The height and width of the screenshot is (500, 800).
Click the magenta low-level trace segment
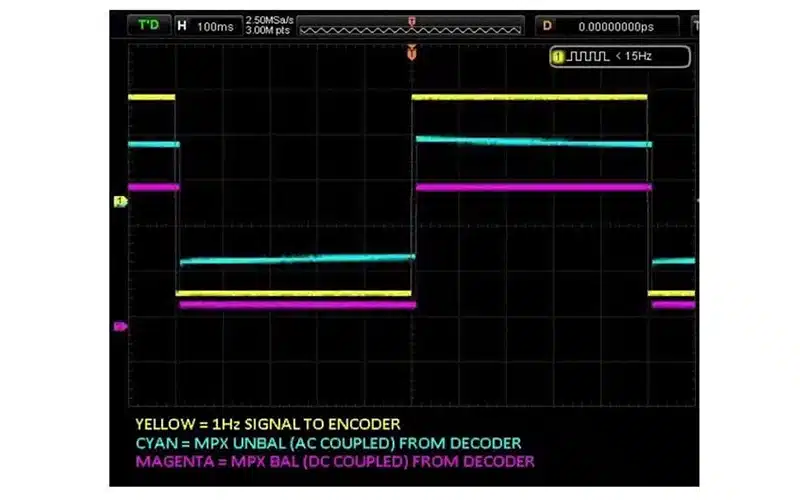298,305
